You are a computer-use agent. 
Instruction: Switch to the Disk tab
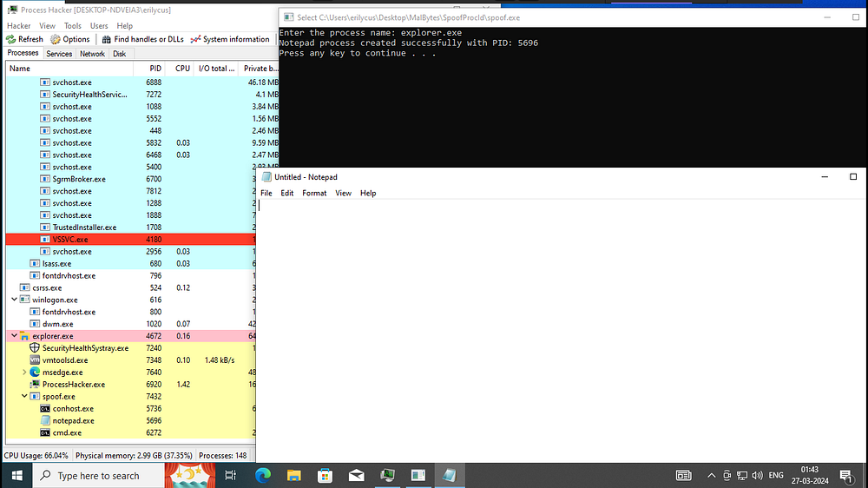pyautogui.click(x=119, y=54)
